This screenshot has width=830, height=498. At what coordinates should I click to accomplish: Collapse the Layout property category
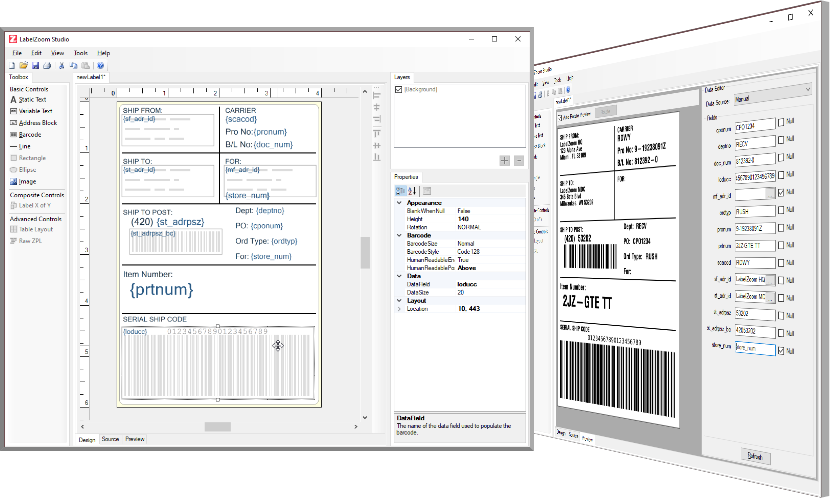tap(399, 301)
